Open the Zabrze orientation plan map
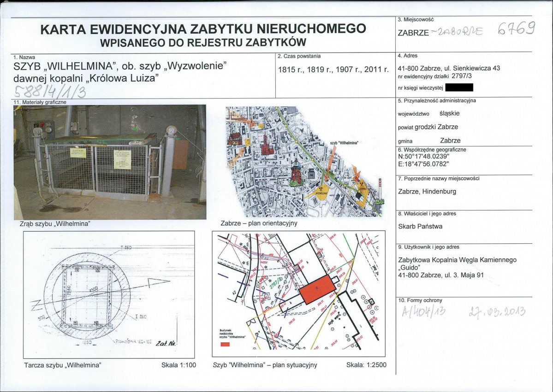The width and height of the screenshot is (553, 392). [x=304, y=162]
